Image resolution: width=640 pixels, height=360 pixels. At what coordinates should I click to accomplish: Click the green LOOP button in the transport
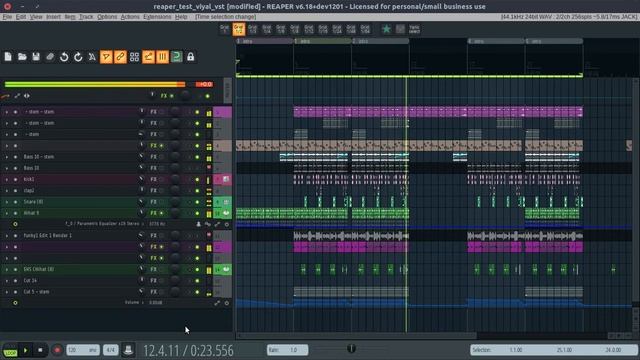[x=10, y=351]
